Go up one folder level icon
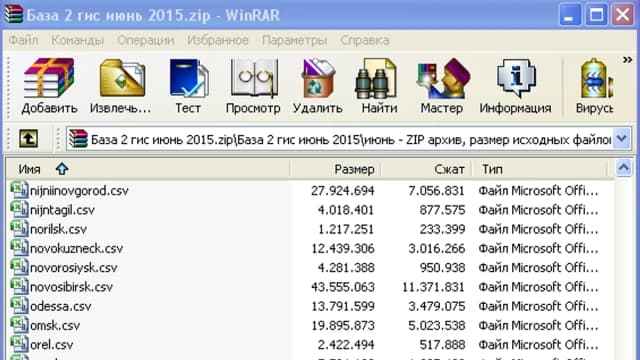This screenshot has height=360, width=640. click(x=29, y=139)
